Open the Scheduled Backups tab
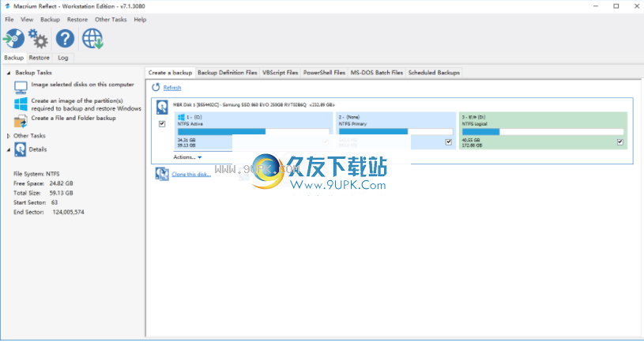 434,73
